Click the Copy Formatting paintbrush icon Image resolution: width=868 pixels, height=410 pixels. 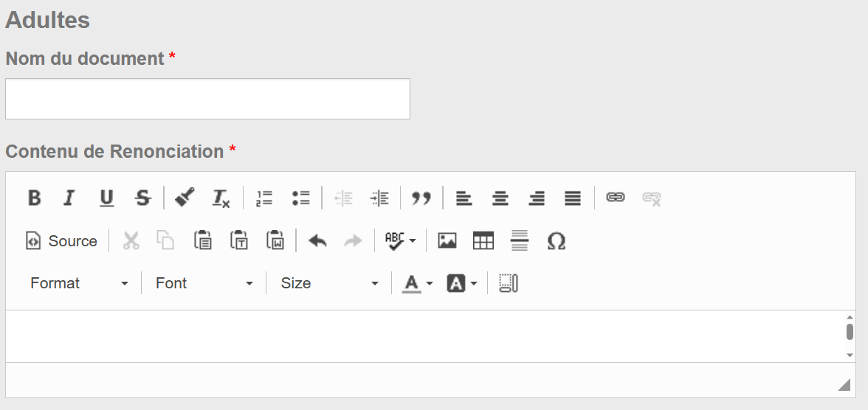click(185, 198)
